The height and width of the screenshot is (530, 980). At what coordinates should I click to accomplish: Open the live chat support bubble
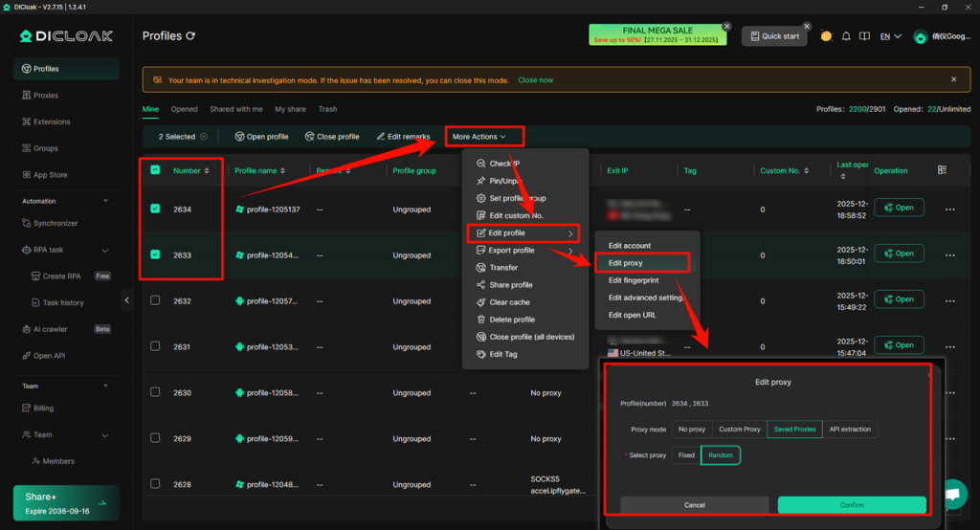952,494
